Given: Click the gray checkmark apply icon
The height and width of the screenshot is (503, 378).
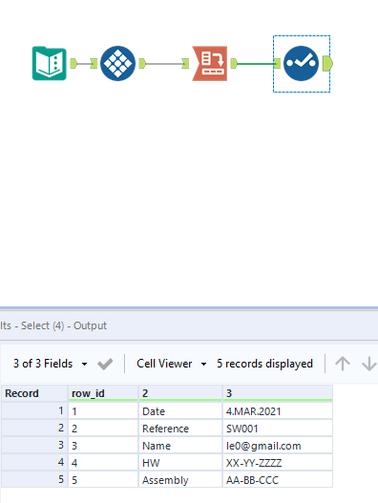Looking at the screenshot, I should (x=105, y=364).
